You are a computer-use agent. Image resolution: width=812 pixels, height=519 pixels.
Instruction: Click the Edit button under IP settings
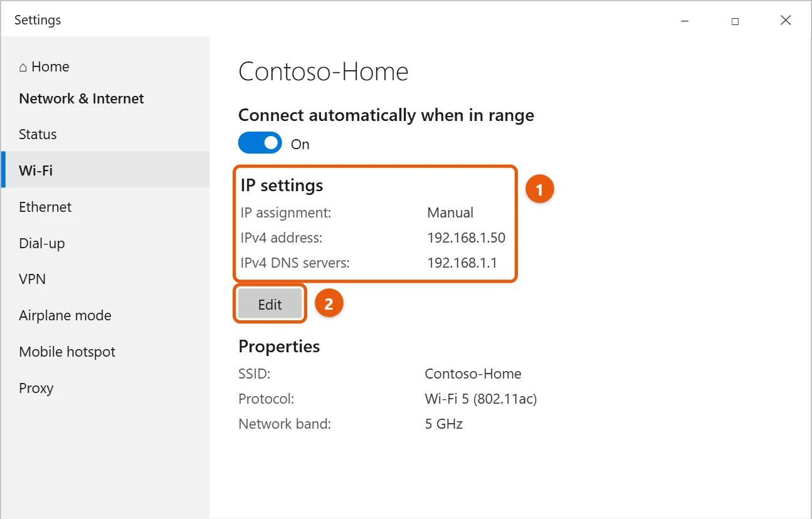coord(270,305)
